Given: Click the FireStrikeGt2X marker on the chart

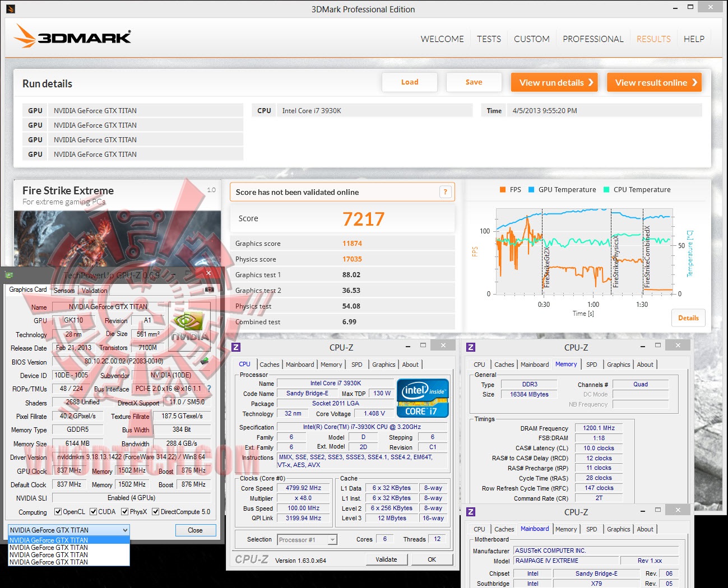Looking at the screenshot, I should point(546,268).
